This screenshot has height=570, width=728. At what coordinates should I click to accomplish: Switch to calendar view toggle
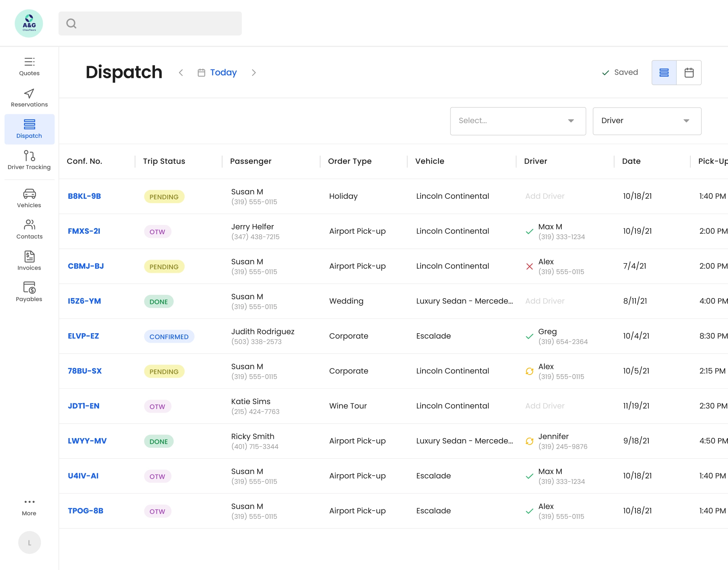pyautogui.click(x=689, y=73)
